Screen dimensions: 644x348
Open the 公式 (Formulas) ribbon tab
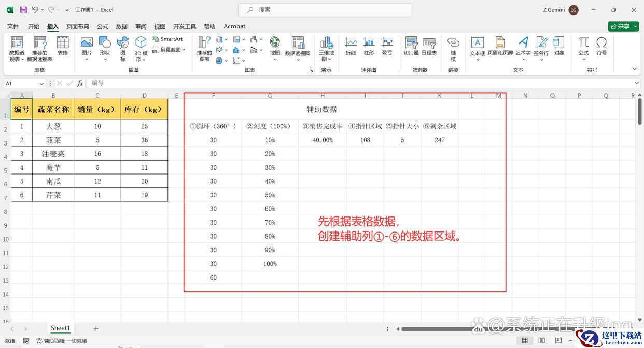pyautogui.click(x=103, y=26)
